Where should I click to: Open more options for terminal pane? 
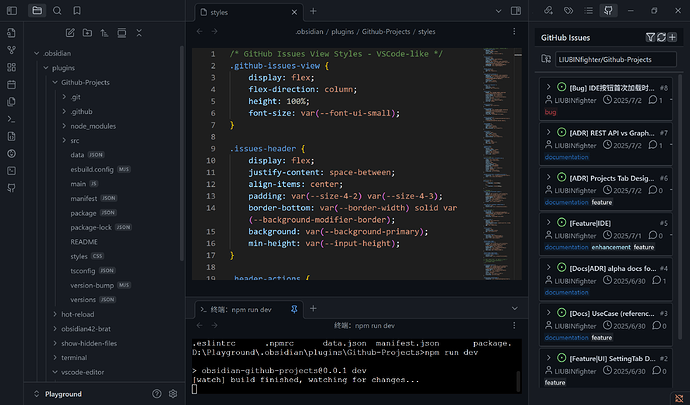tap(514, 325)
